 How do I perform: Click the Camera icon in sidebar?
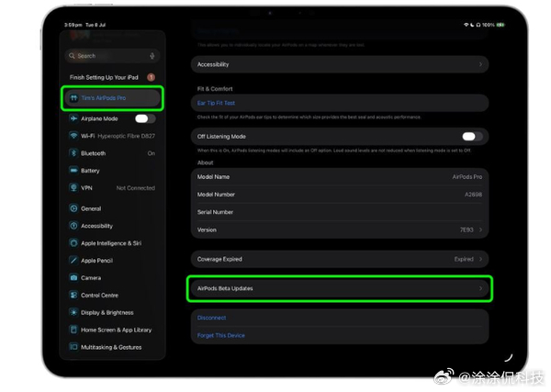73,278
